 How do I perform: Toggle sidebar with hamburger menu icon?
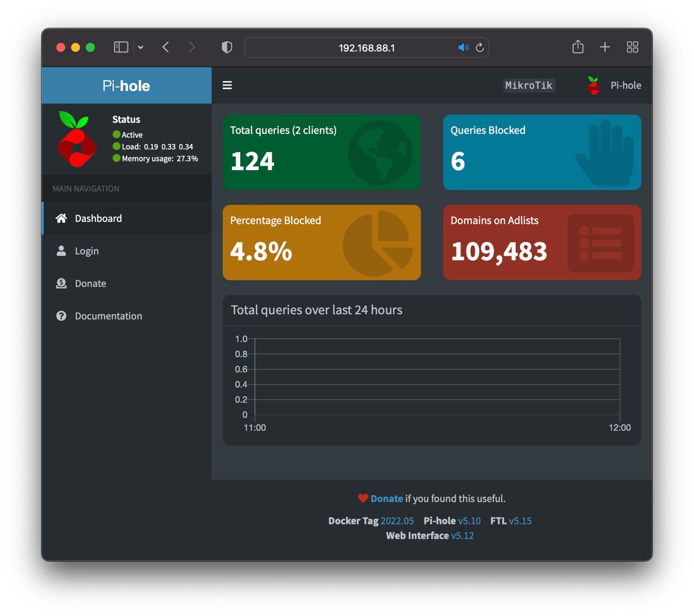click(x=227, y=85)
